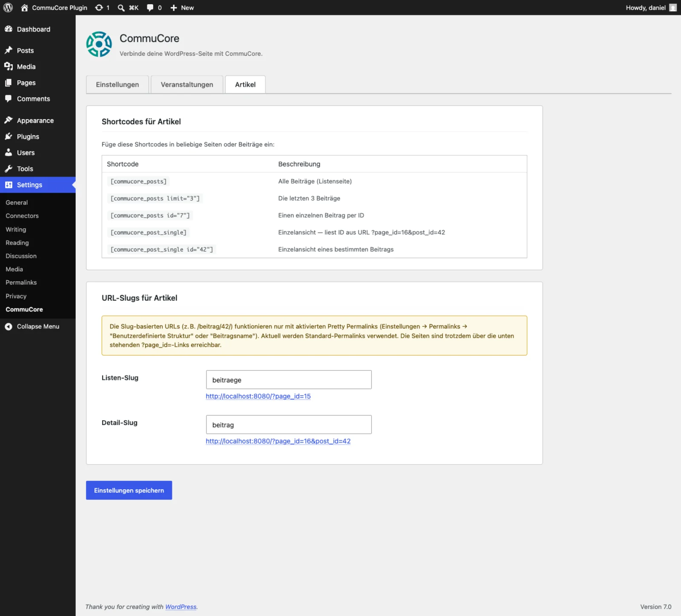Click the 'Version 7.0' footer text
Image resolution: width=681 pixels, height=616 pixels.
pyautogui.click(x=655, y=607)
